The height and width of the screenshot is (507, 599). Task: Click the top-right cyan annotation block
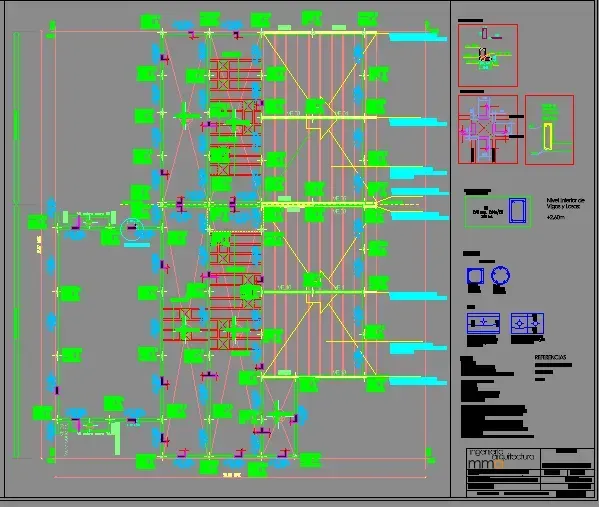point(418,37)
